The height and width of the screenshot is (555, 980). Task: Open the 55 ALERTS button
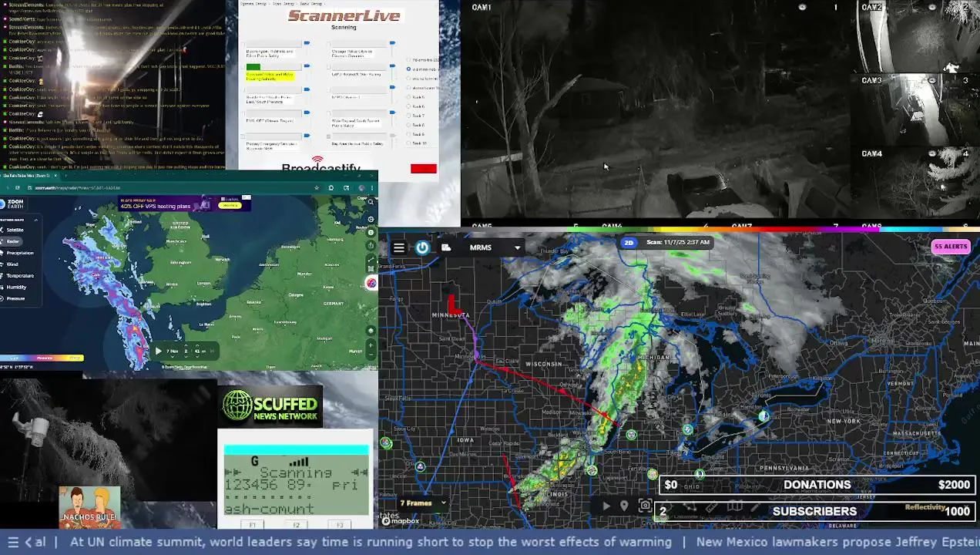pos(950,247)
